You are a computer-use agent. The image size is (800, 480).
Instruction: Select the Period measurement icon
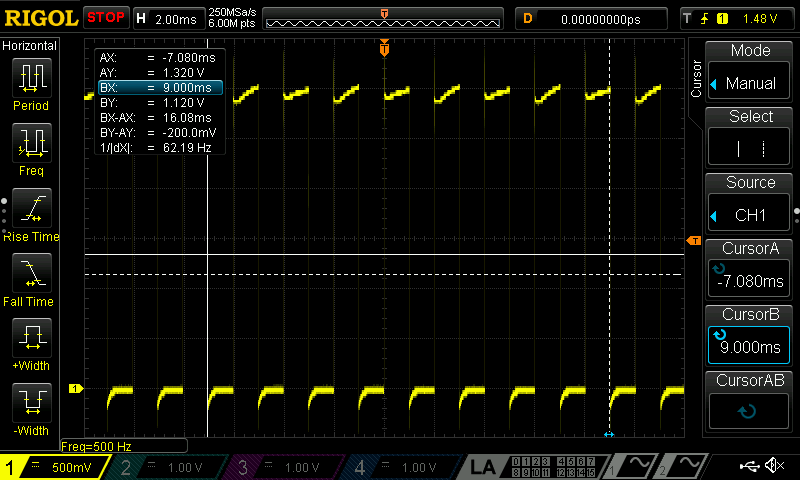[x=31, y=78]
